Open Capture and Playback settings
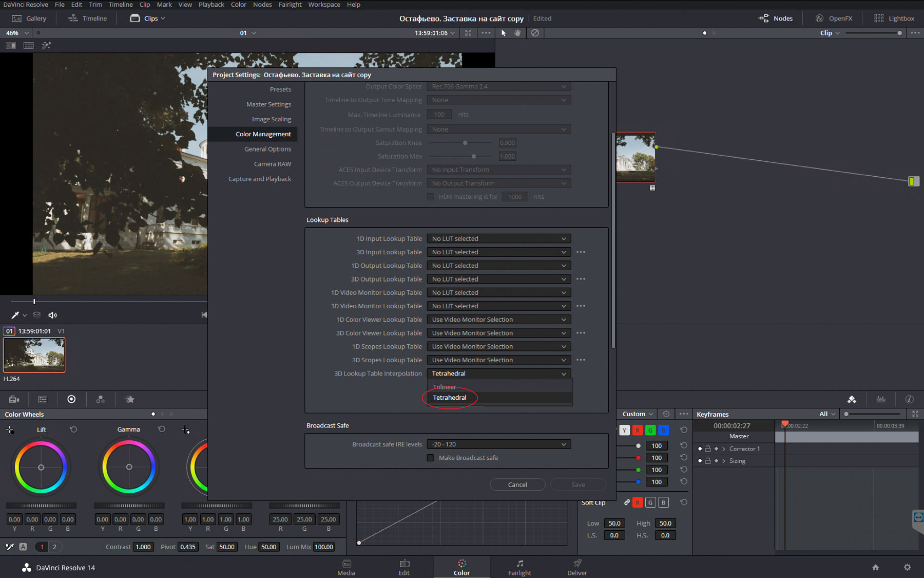This screenshot has width=924, height=578. tap(260, 179)
